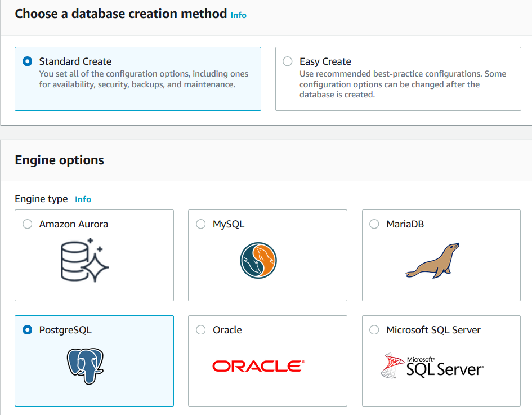Open Info link next to Engine type
This screenshot has height=415, width=532.
[x=83, y=199]
